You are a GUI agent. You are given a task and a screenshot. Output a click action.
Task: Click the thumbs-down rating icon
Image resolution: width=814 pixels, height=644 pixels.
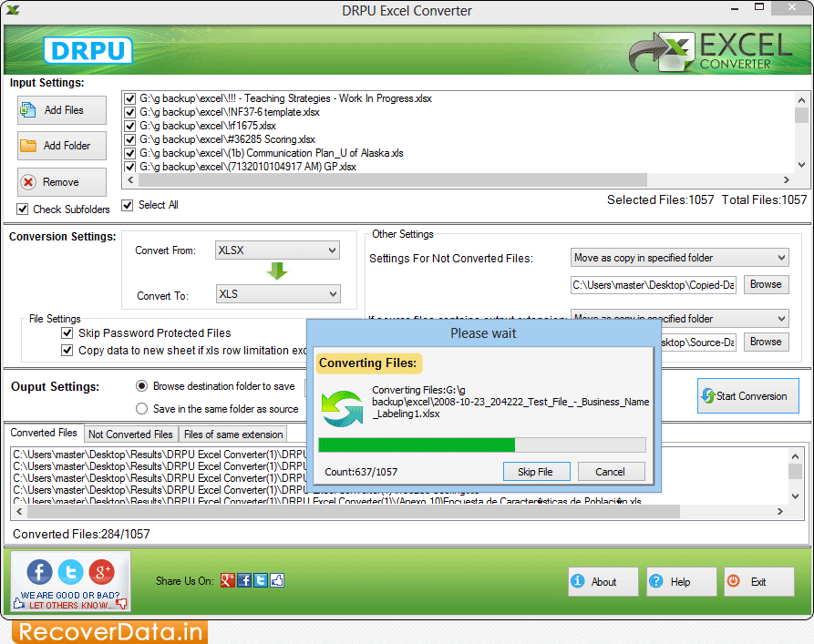[121, 603]
